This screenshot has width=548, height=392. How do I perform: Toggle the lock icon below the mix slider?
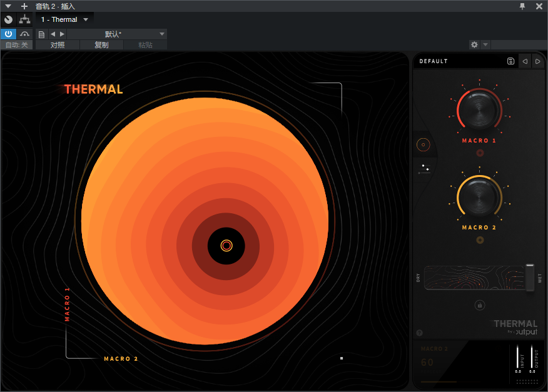pyautogui.click(x=479, y=305)
